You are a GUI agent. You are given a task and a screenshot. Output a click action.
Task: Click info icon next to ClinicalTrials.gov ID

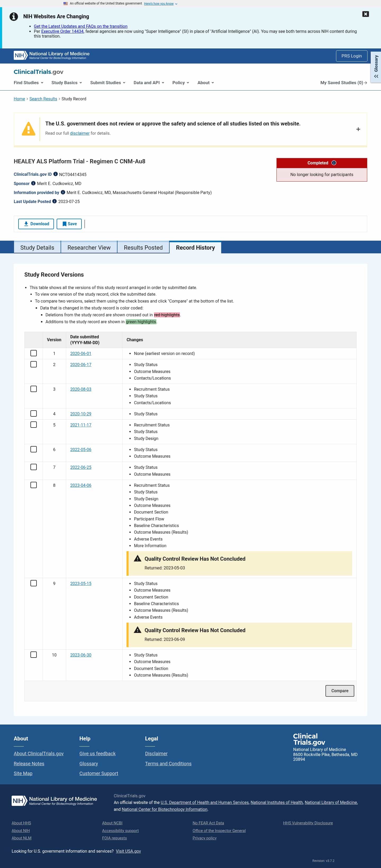56,174
